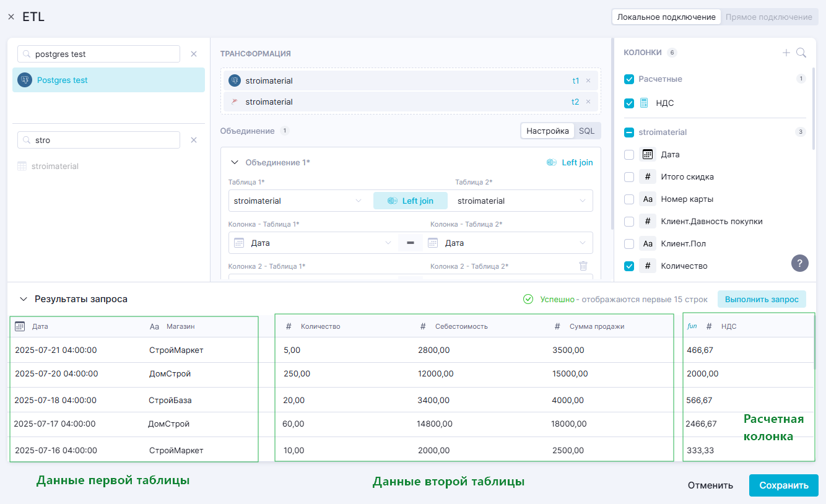Screen dimensions: 826x504
Task: Collapse the Результаты запроса panel
Action: (x=24, y=299)
